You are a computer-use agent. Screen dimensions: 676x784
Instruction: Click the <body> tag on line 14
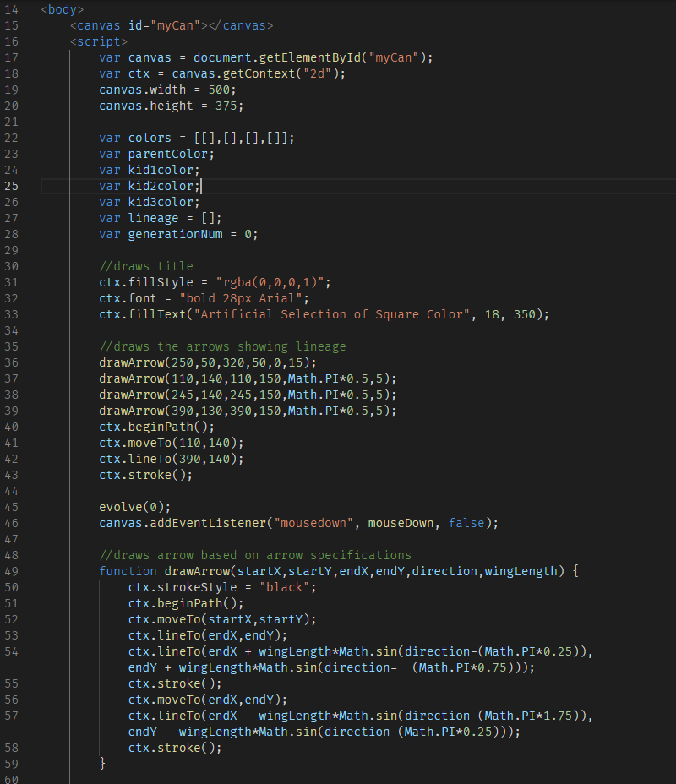pos(62,9)
